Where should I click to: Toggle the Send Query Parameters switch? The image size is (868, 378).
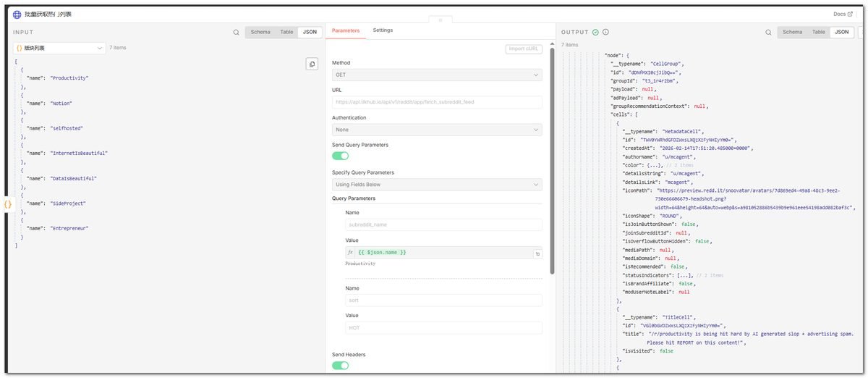[x=340, y=156]
